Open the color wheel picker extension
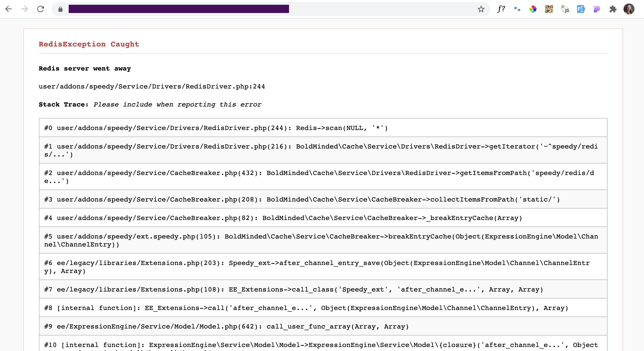The image size is (644, 351). [x=533, y=9]
